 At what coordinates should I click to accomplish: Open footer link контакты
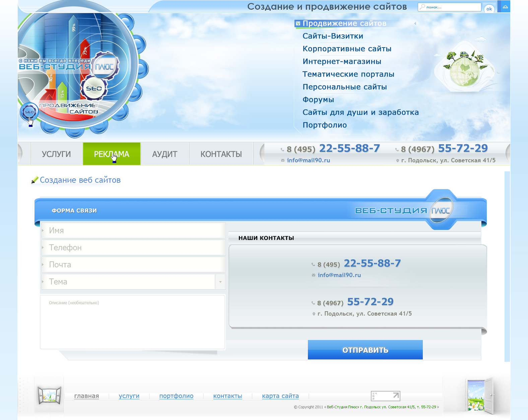pyautogui.click(x=227, y=396)
